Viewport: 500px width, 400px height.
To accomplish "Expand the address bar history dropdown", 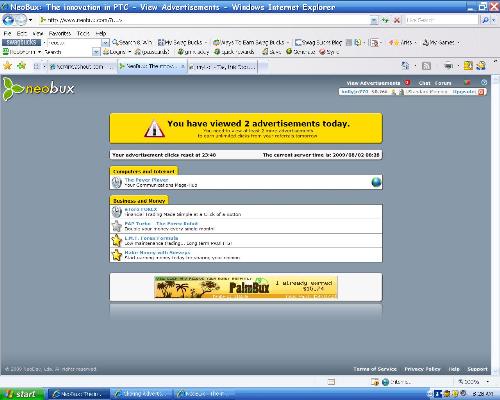I will [374, 20].
